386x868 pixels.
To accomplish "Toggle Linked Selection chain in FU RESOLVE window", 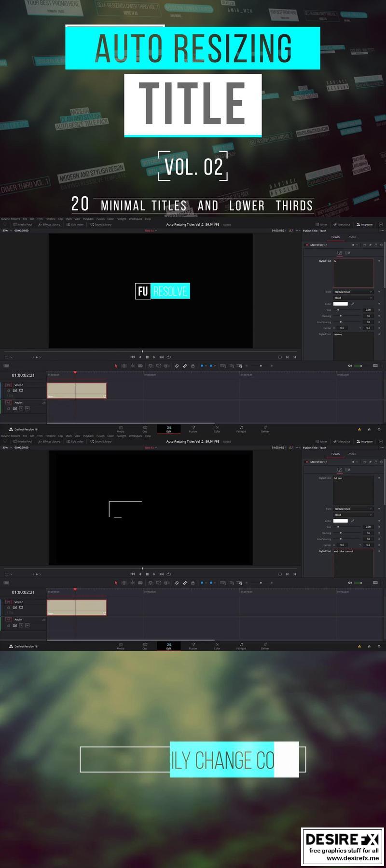I will tap(185, 366).
